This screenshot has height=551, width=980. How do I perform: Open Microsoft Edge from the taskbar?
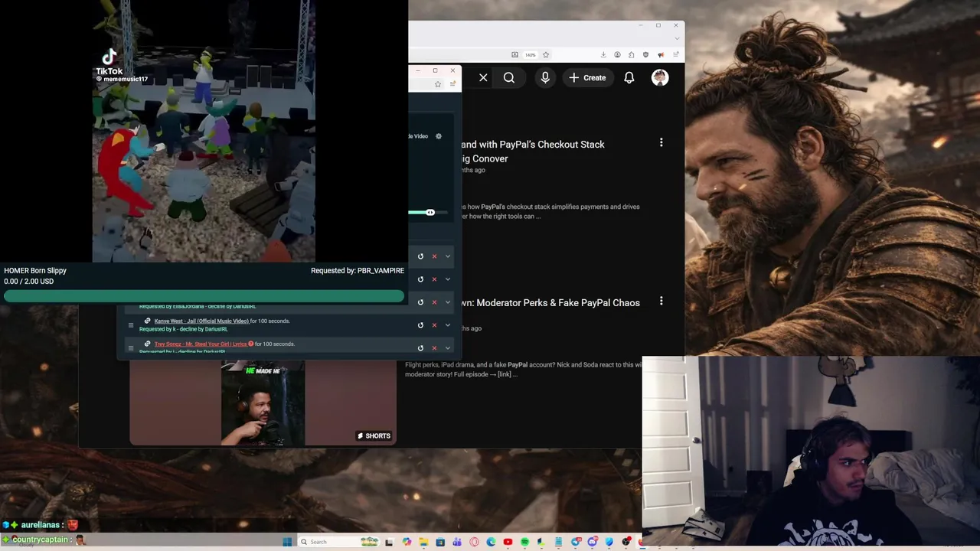(491, 542)
